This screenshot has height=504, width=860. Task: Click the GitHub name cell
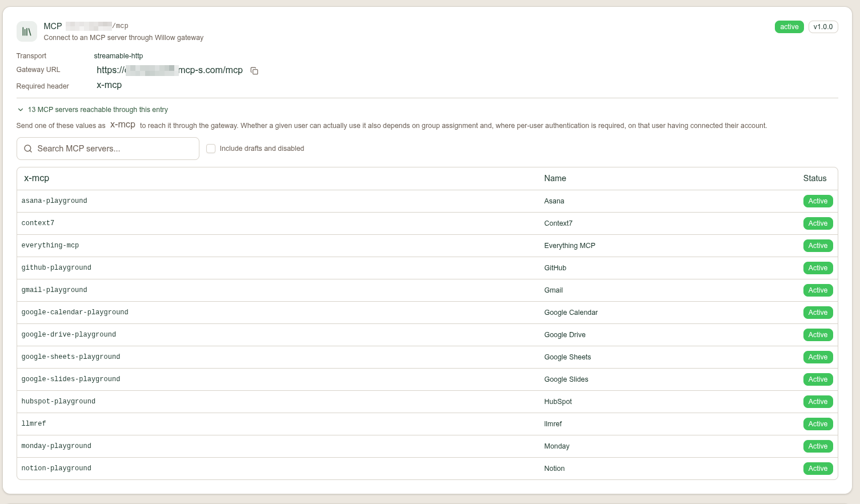555,268
